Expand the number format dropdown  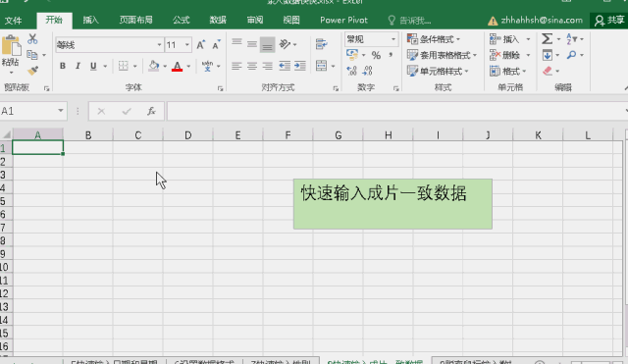point(393,39)
